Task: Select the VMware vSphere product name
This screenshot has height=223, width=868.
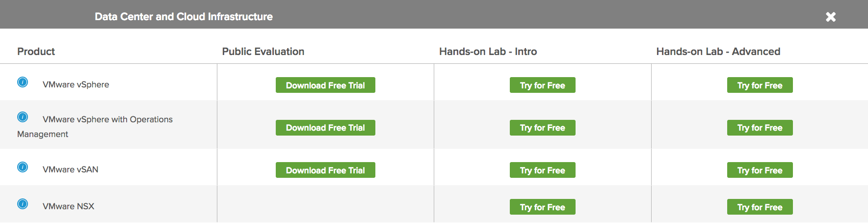Action: 76,84
